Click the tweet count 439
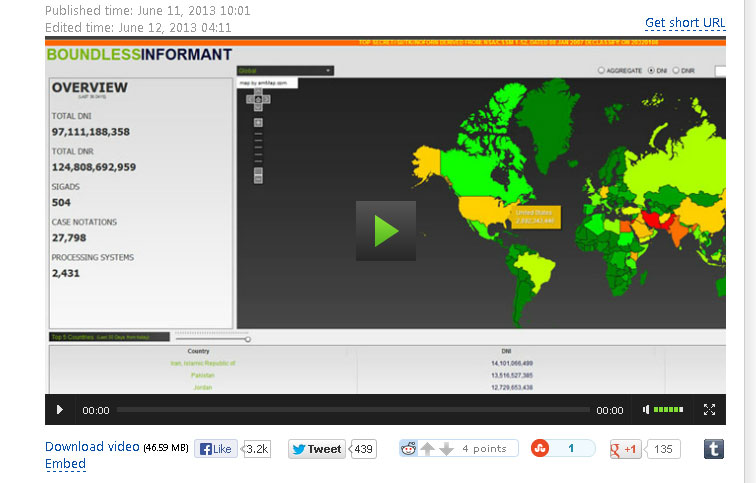Viewport: 756px width, 483px height. (x=363, y=449)
